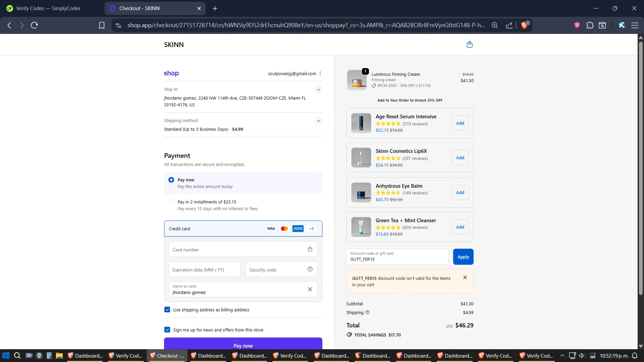The image size is (644, 362).
Task: Dismiss the GUTT_FER15 invalid code message
Action: coord(465,278)
